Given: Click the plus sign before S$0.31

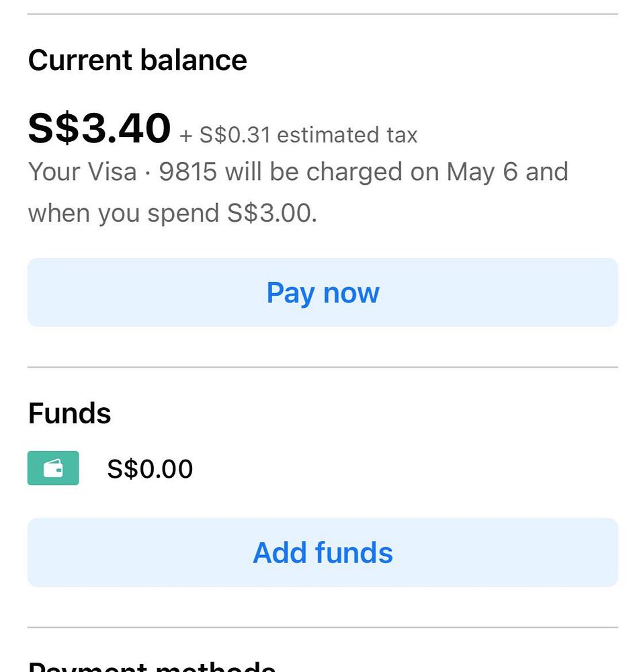Looking at the screenshot, I should pyautogui.click(x=186, y=136).
